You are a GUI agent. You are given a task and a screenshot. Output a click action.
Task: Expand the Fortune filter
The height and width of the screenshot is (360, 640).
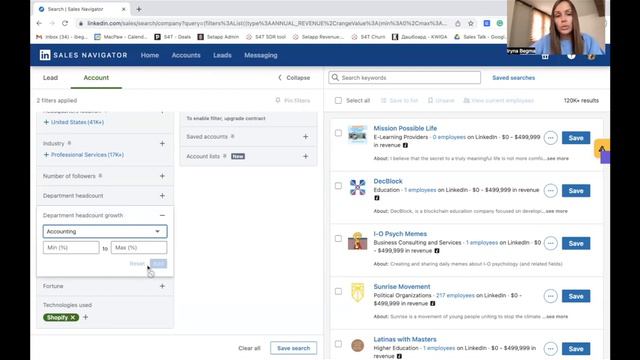(x=162, y=286)
